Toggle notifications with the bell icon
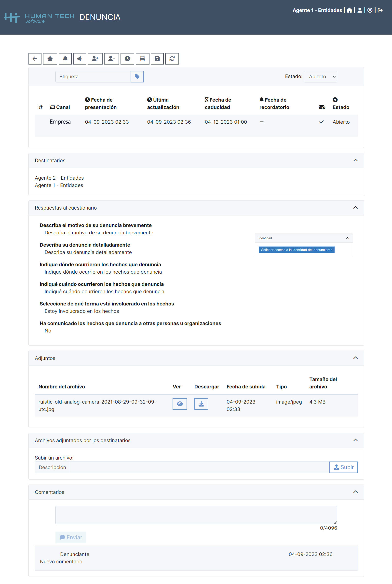This screenshot has width=392, height=584. tap(65, 59)
